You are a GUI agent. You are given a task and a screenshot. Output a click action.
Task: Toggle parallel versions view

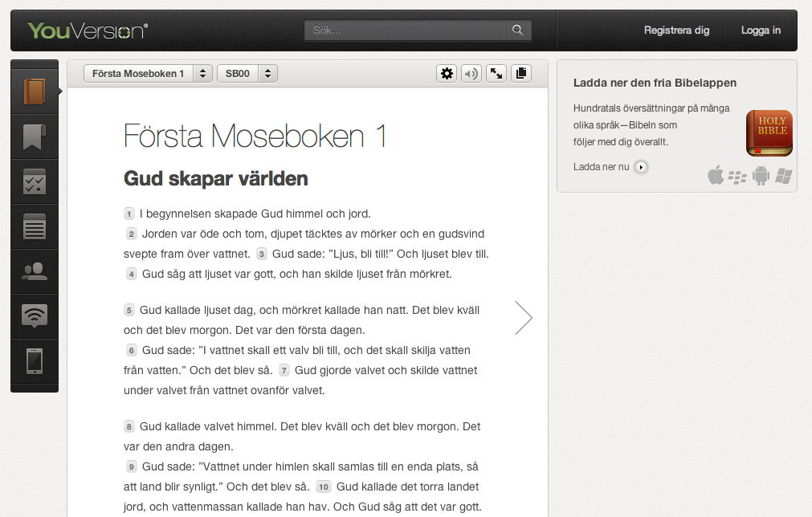[x=520, y=73]
